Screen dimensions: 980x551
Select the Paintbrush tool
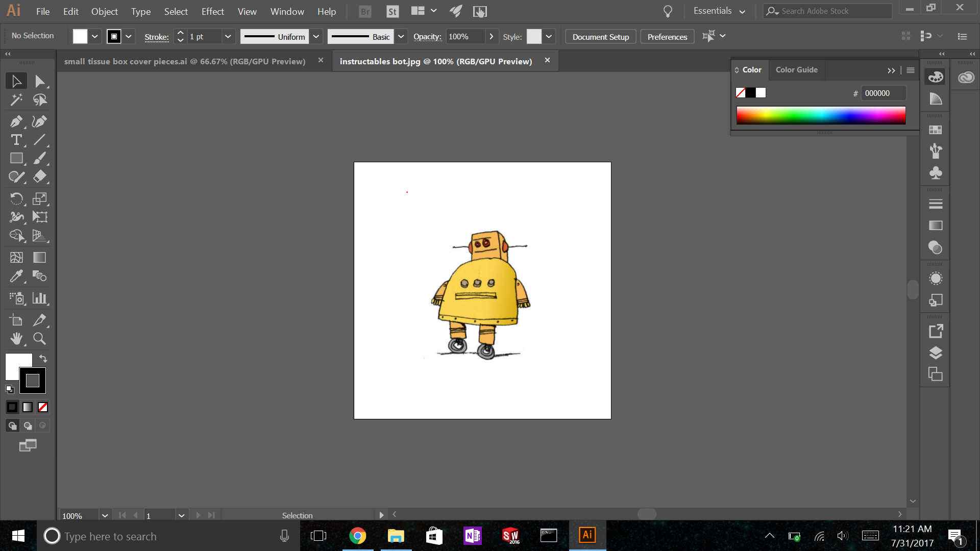coord(40,158)
